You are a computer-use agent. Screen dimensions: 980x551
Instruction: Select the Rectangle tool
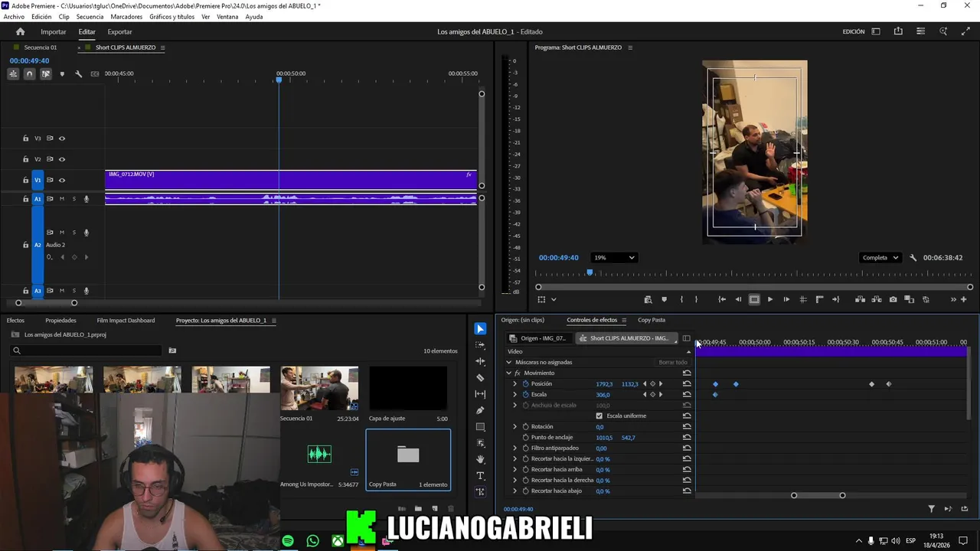[480, 427]
